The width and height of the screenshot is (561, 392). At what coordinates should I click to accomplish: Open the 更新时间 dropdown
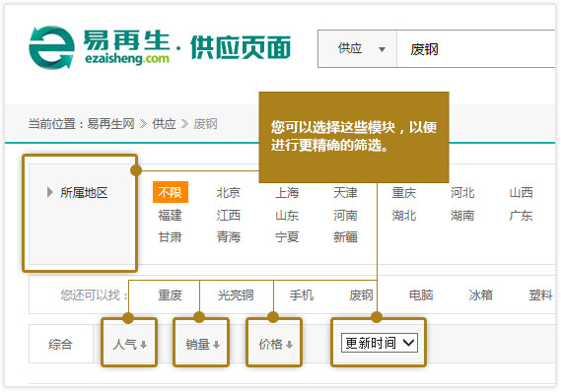coord(380,343)
